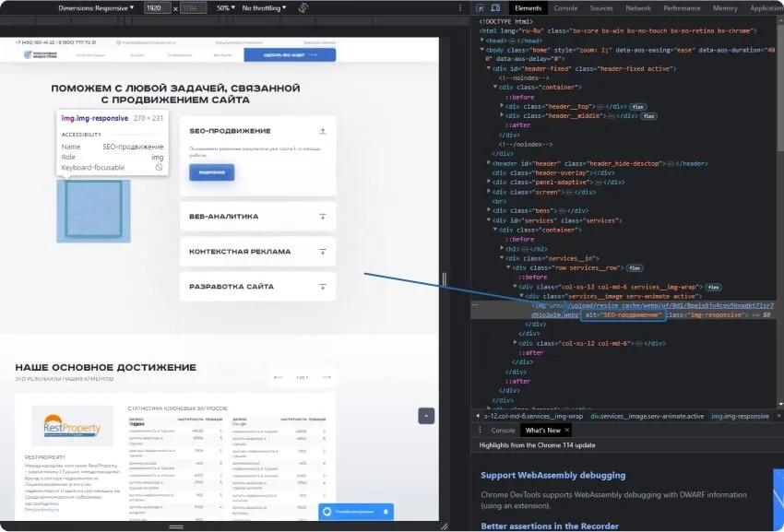
Task: Click the highlighted SEO-продвижение image
Action: [93, 210]
